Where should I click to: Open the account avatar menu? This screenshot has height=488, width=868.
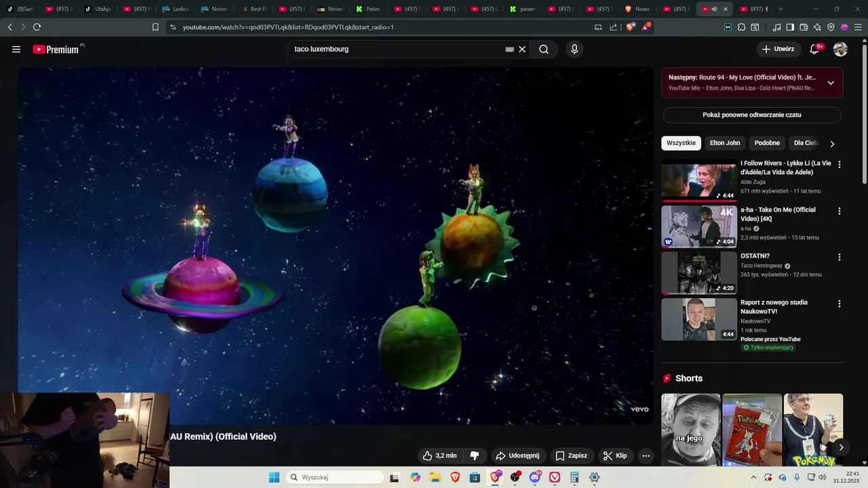pyautogui.click(x=840, y=49)
